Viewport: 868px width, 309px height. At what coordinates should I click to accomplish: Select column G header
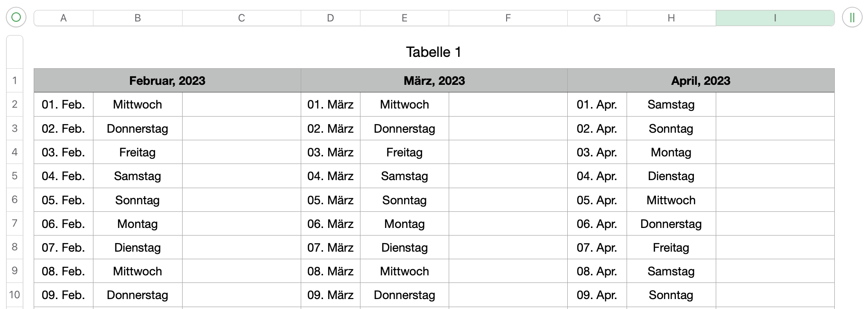pyautogui.click(x=597, y=18)
